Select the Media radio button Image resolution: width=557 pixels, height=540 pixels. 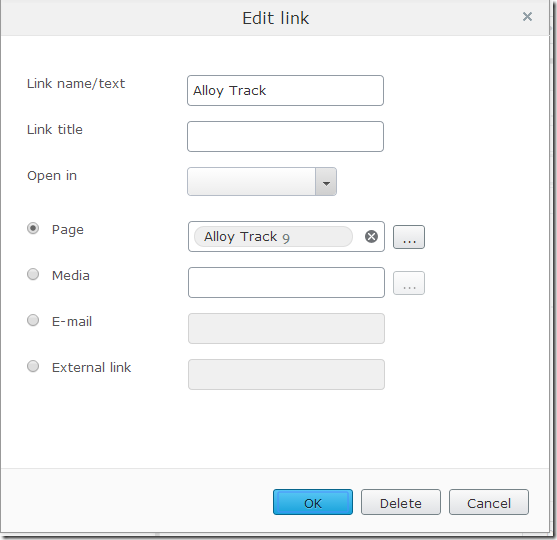(x=33, y=274)
